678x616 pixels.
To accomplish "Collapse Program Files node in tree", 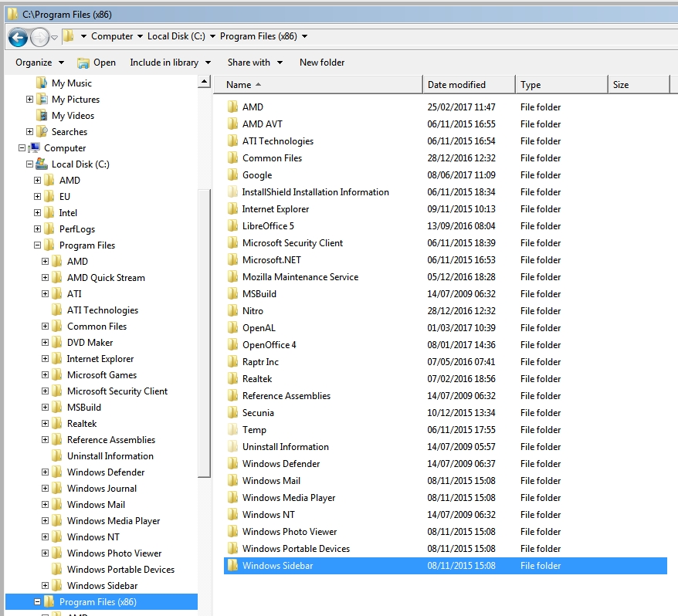I will [x=37, y=245].
